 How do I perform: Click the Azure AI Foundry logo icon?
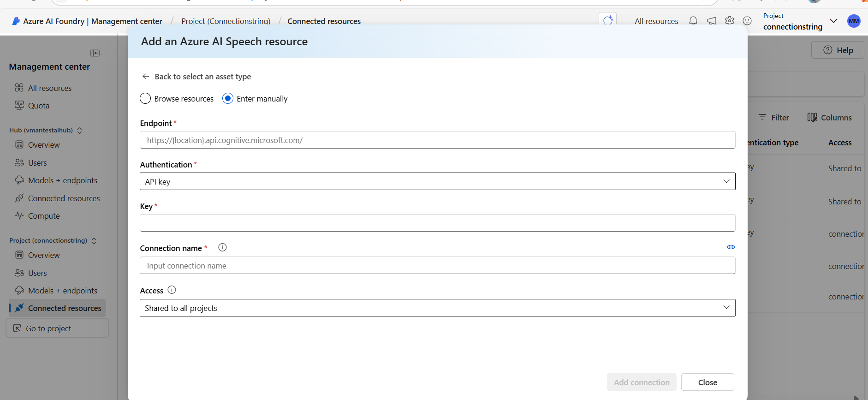click(16, 21)
